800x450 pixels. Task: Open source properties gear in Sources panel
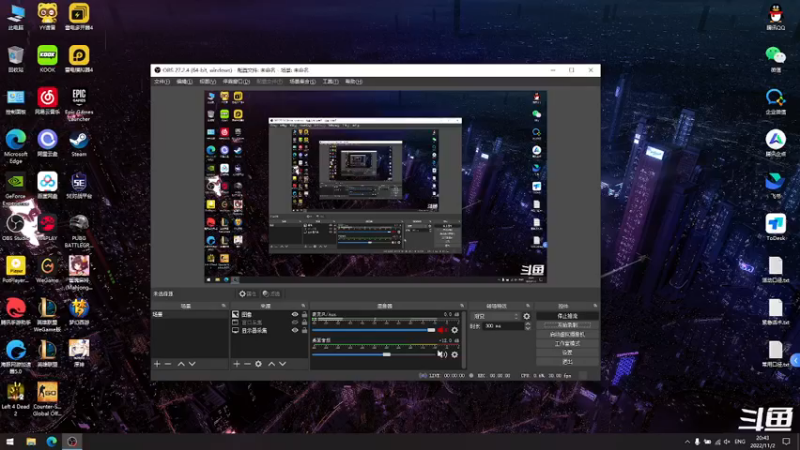pos(259,364)
